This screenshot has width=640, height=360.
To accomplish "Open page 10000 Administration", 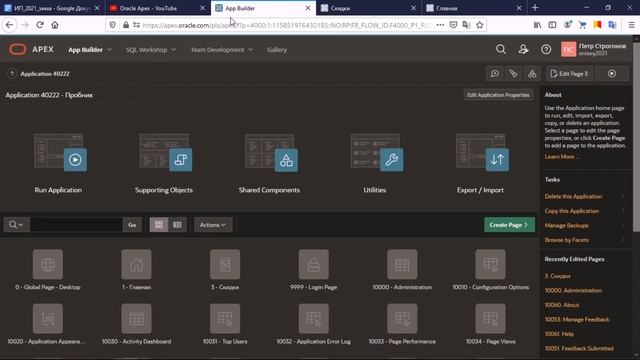I will 402,264.
